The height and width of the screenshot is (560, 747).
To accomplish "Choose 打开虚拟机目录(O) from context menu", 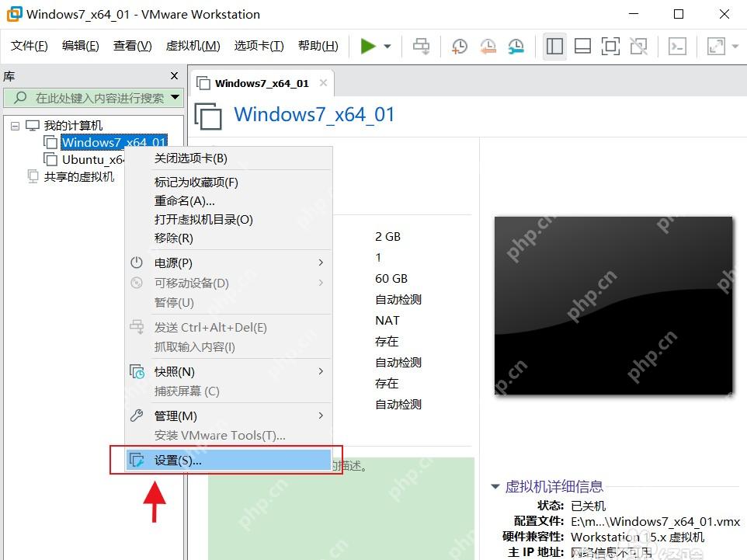I will [228, 219].
